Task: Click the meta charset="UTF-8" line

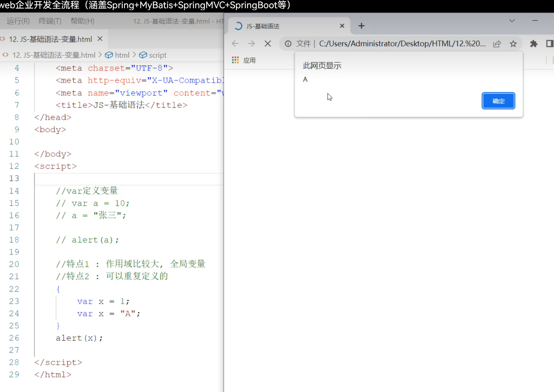Action: pyautogui.click(x=114, y=68)
